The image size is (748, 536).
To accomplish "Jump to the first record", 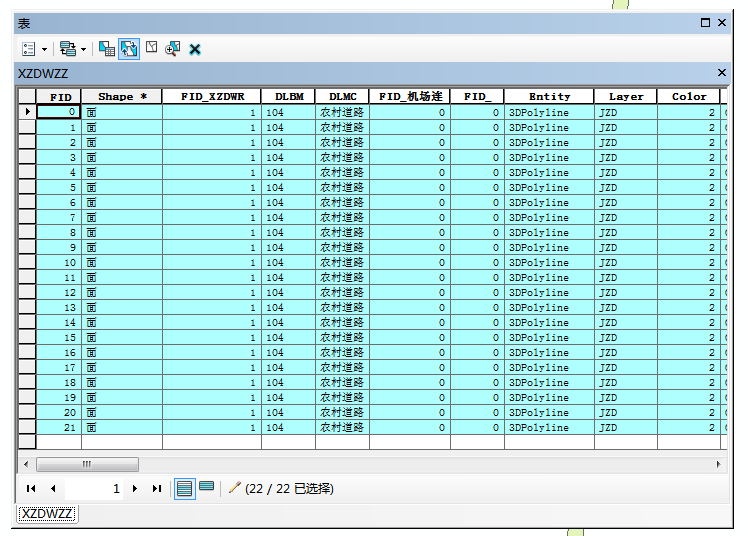I will coord(31,489).
